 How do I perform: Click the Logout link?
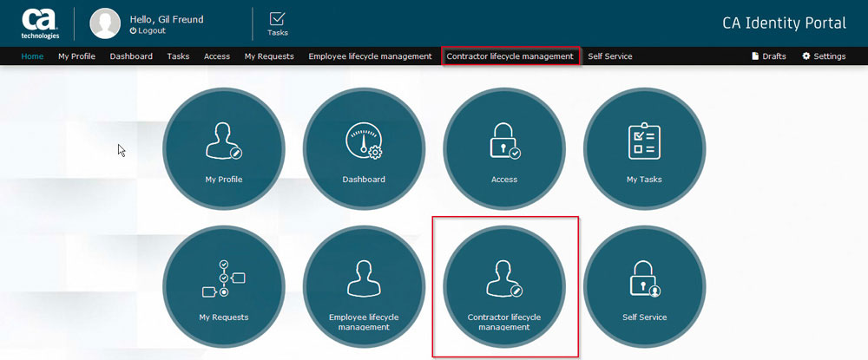coord(148,31)
